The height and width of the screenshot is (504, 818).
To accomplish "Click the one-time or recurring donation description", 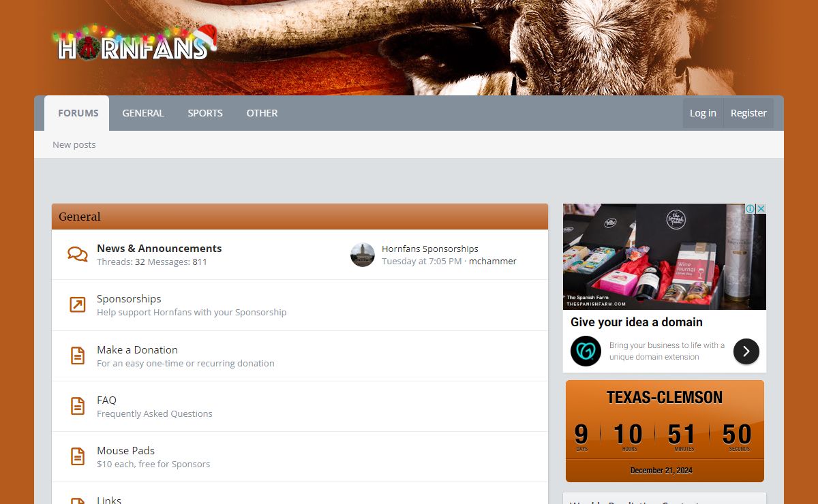I will [185, 363].
